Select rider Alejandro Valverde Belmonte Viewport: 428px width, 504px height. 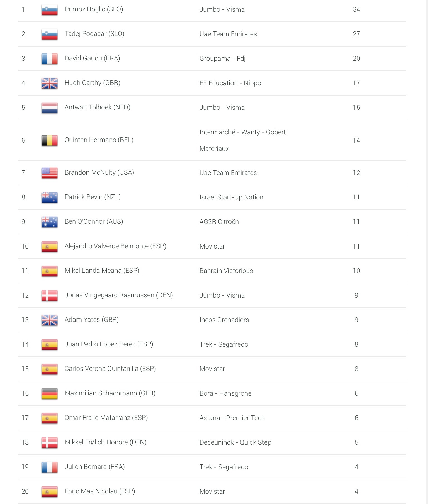(115, 246)
